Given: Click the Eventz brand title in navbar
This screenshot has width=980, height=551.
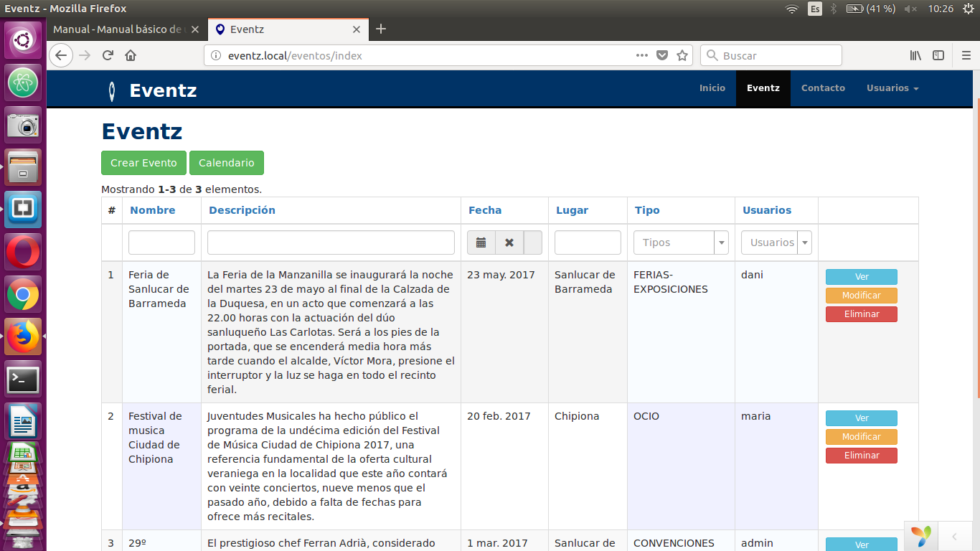Looking at the screenshot, I should [x=163, y=90].
